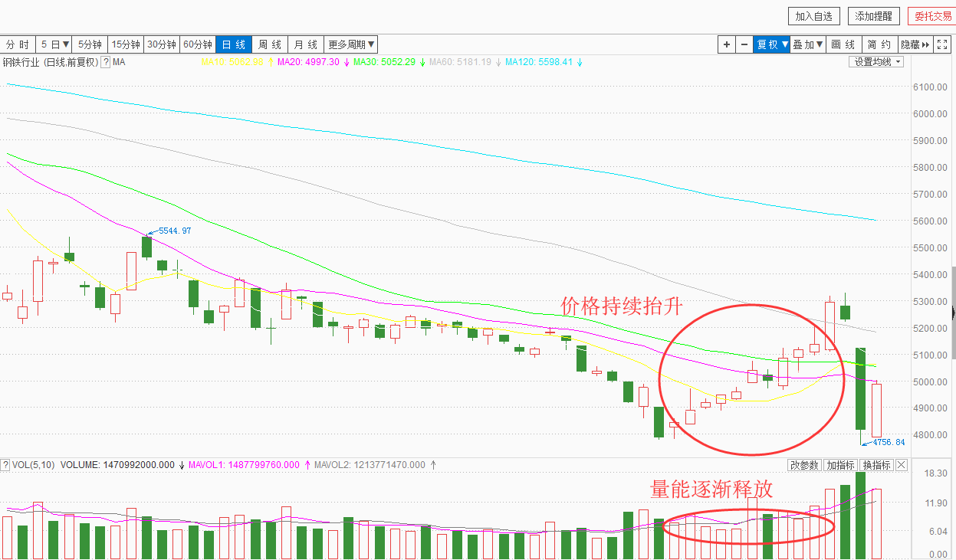Select the 60分钟 period tab
The image size is (956, 560).
coord(198,44)
